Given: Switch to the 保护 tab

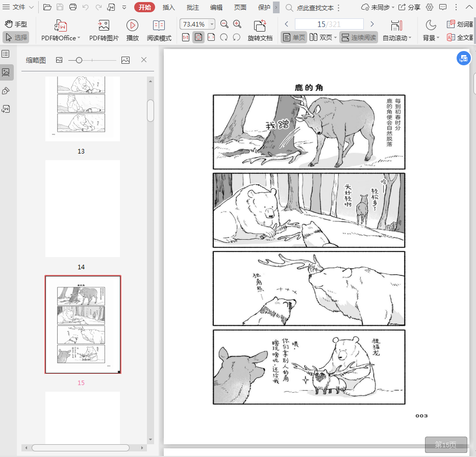Looking at the screenshot, I should pos(264,7).
